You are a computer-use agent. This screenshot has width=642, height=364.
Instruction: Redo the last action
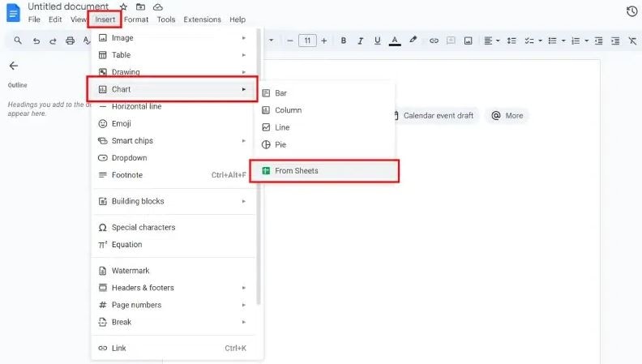(x=53, y=41)
